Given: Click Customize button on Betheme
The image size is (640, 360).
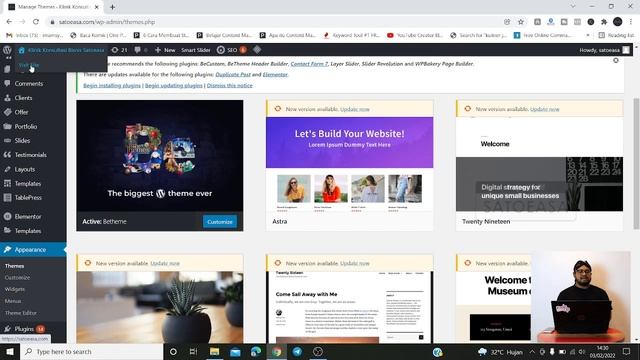Looking at the screenshot, I should 220,222.
